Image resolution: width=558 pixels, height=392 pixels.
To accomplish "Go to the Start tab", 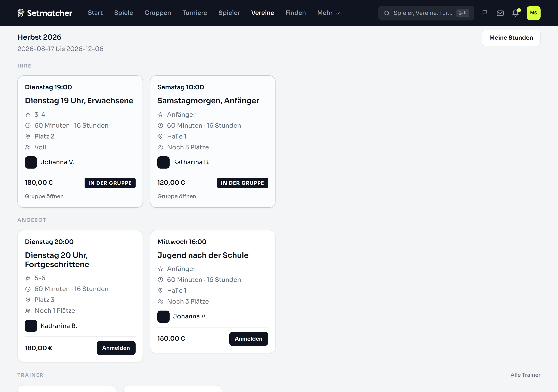I will point(95,13).
